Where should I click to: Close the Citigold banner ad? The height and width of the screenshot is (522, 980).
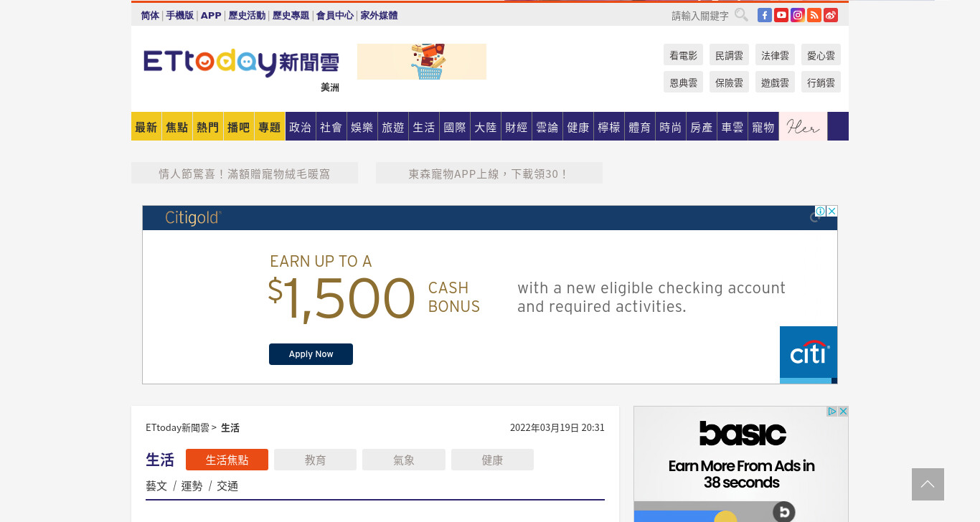point(832,211)
